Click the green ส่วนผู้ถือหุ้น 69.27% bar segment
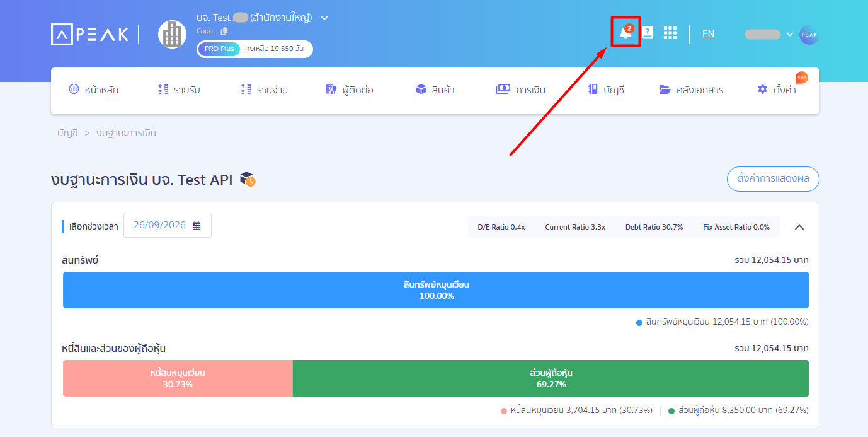 [x=551, y=378]
